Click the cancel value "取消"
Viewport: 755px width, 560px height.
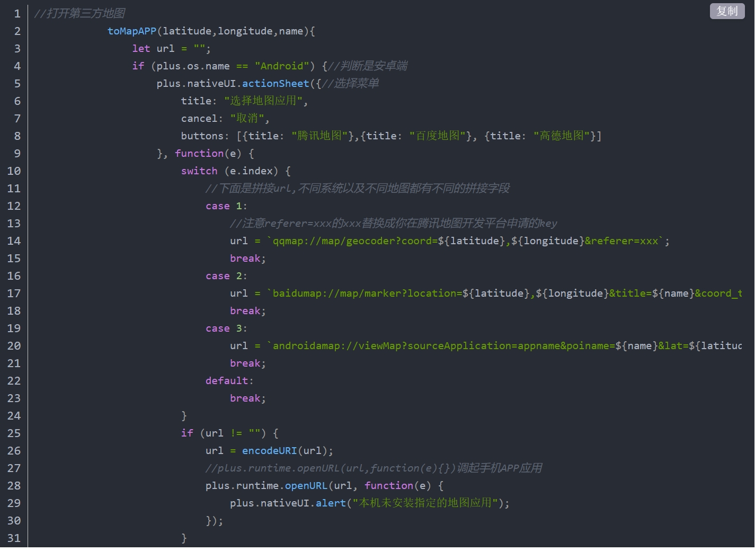click(x=247, y=118)
